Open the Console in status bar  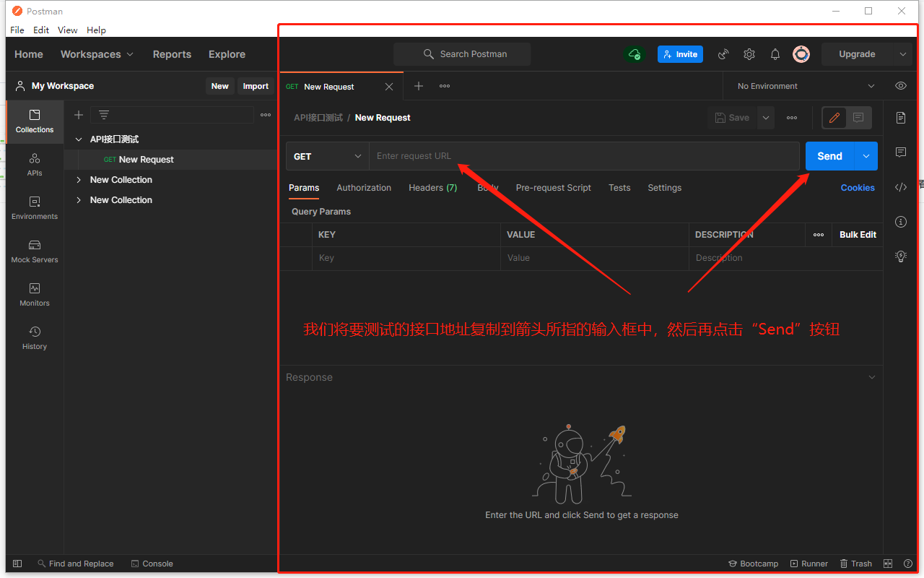coord(152,564)
